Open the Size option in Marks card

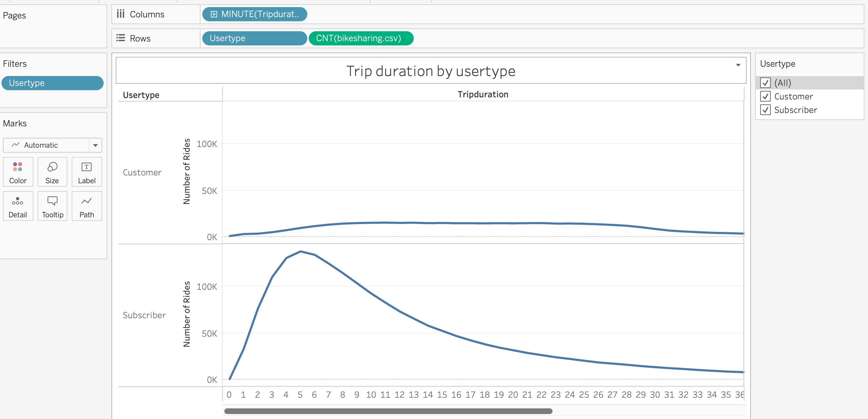52,172
